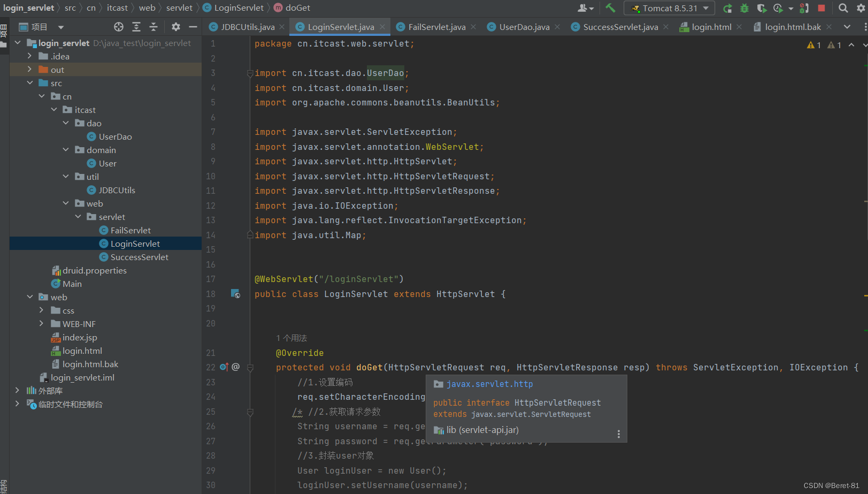Expand the .idea folder
Screen dimensions: 868x494
[x=30, y=56]
